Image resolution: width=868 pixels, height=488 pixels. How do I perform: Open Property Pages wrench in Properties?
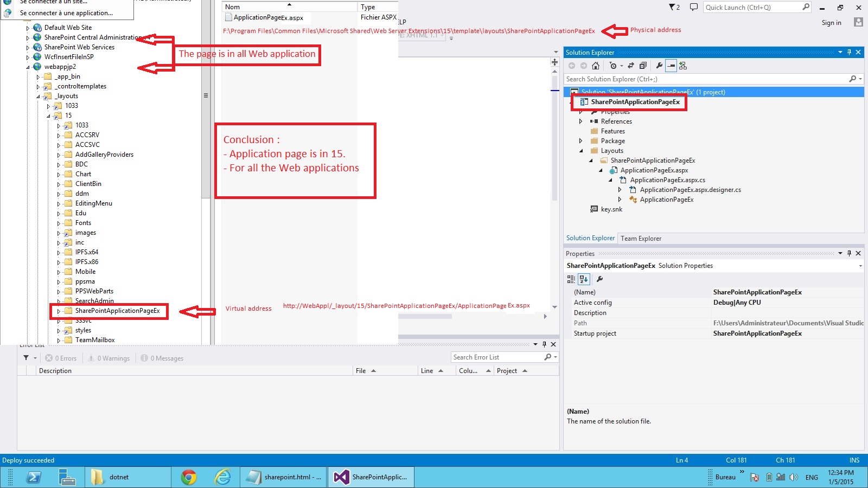coord(599,279)
